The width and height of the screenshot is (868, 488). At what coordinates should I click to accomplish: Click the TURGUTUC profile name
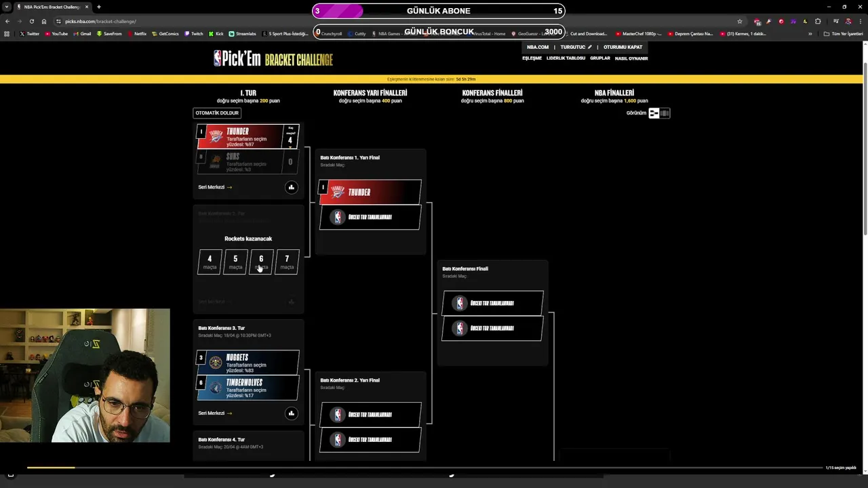[x=572, y=47]
